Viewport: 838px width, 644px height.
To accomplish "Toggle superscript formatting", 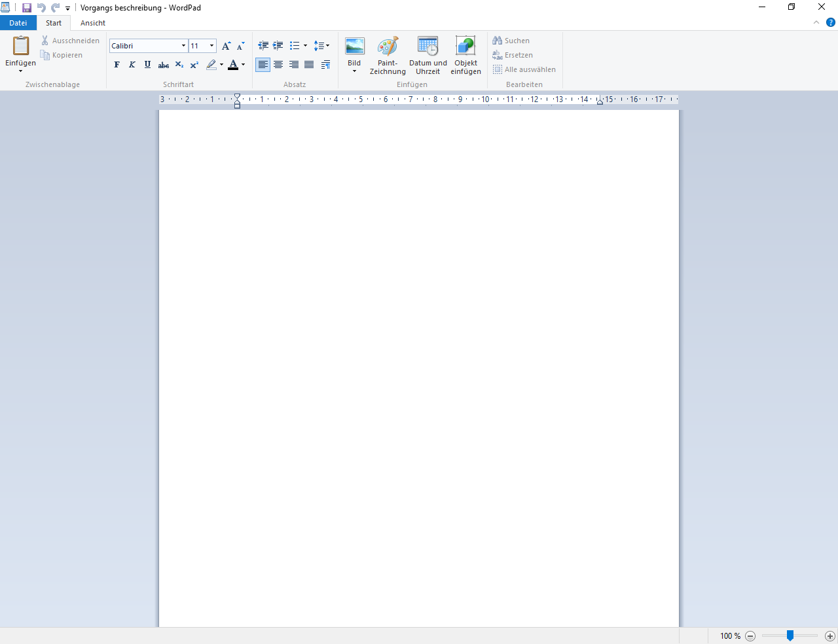I will [194, 65].
